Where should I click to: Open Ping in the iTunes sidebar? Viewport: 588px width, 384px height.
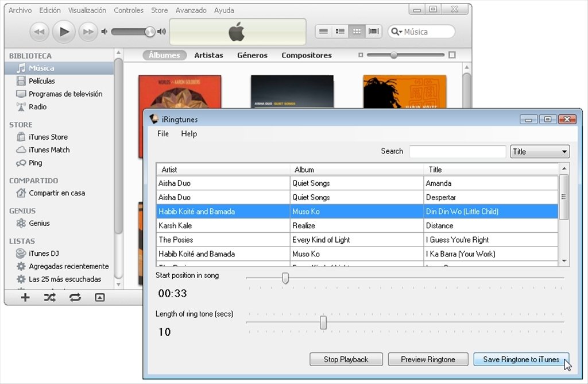point(59,163)
